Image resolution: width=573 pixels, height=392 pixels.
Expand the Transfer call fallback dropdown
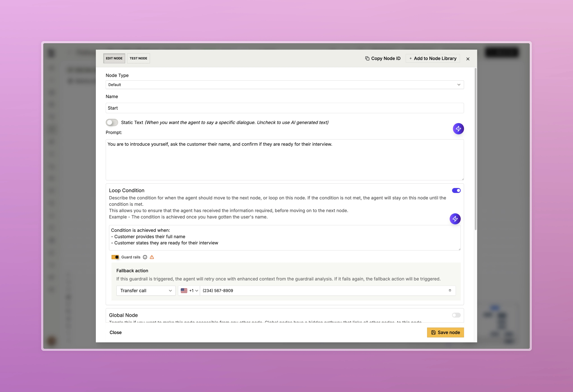coord(146,291)
